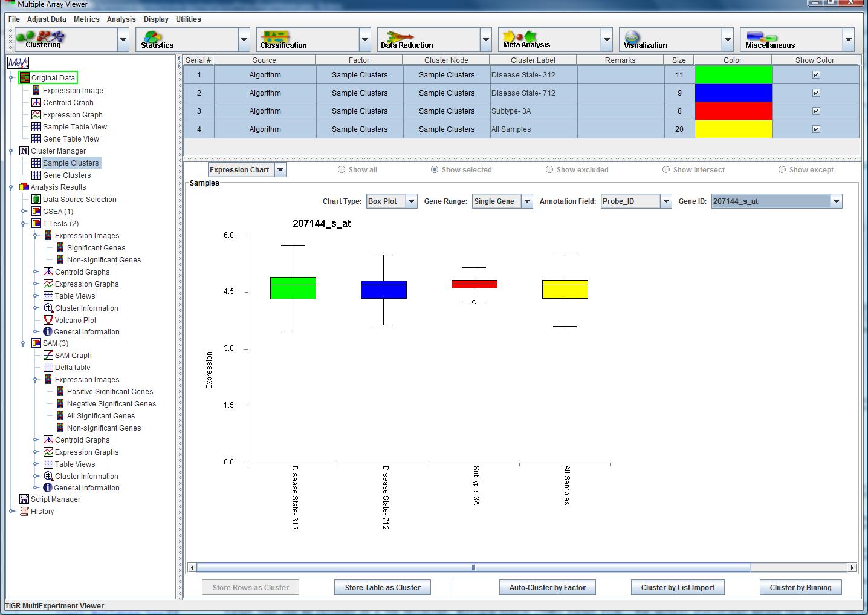Open the Script Manager icon

point(24,499)
